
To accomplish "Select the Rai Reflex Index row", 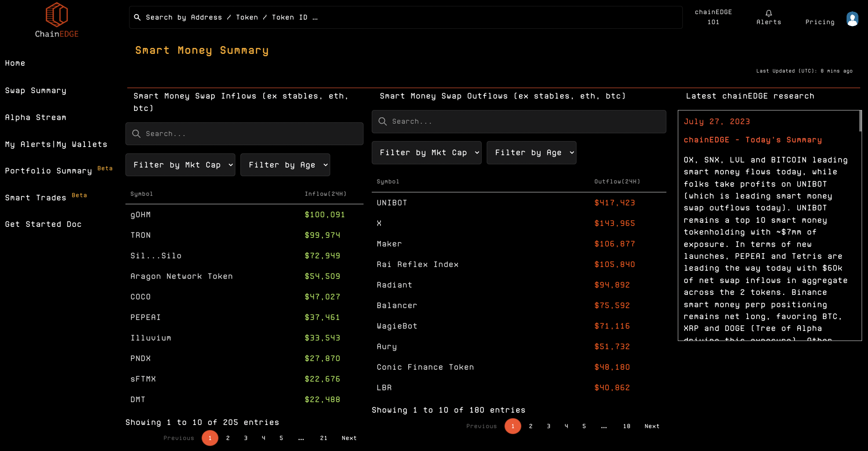I will coord(519,264).
